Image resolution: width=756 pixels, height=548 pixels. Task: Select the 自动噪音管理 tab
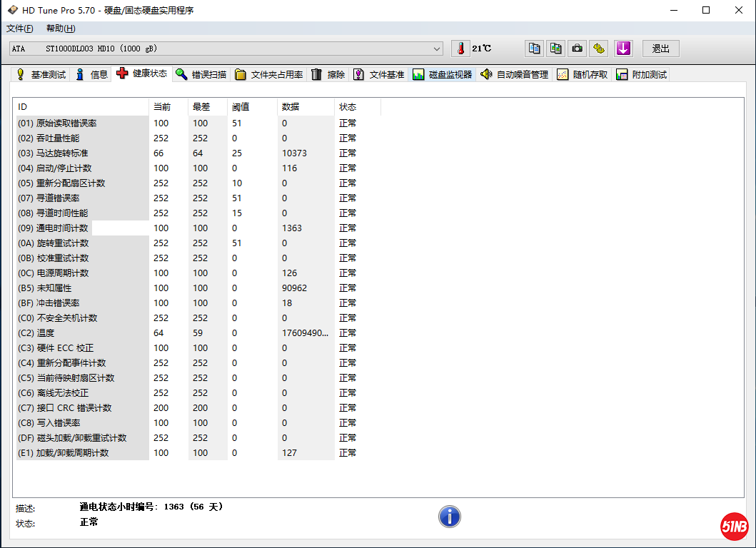tap(515, 74)
